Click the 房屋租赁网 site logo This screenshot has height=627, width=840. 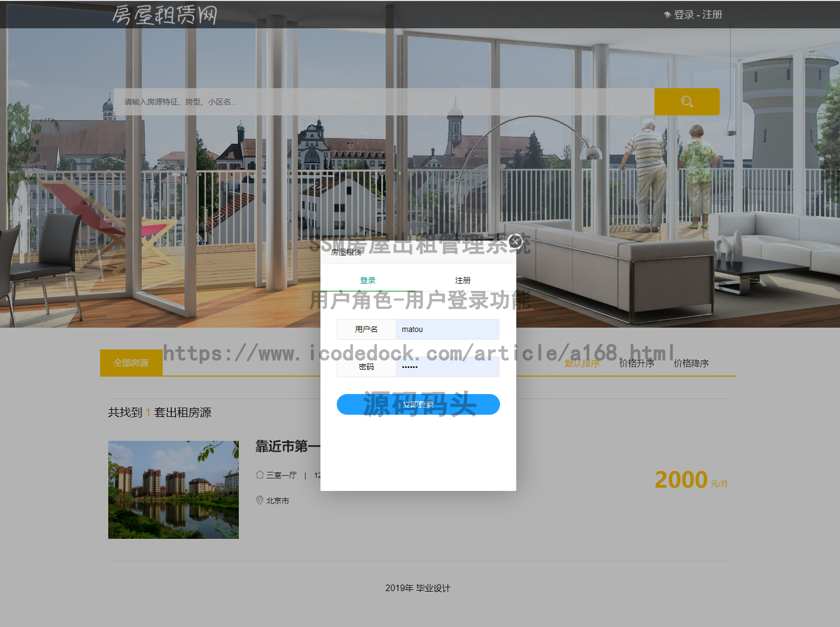click(x=164, y=15)
